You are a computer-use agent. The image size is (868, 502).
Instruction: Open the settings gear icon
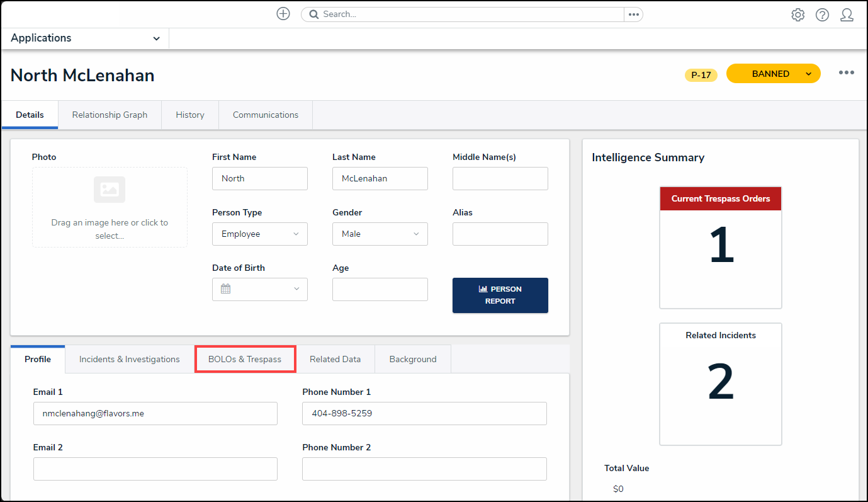point(798,15)
